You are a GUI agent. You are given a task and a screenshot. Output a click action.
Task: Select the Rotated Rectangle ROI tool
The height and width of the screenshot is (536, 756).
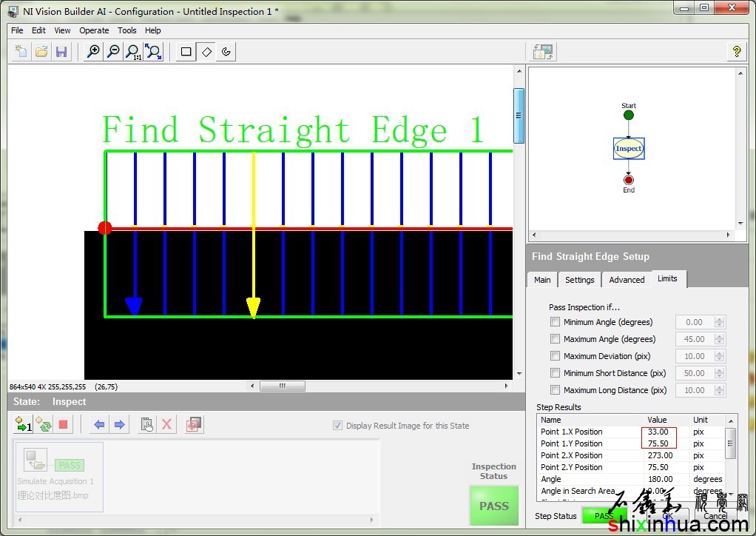(206, 52)
